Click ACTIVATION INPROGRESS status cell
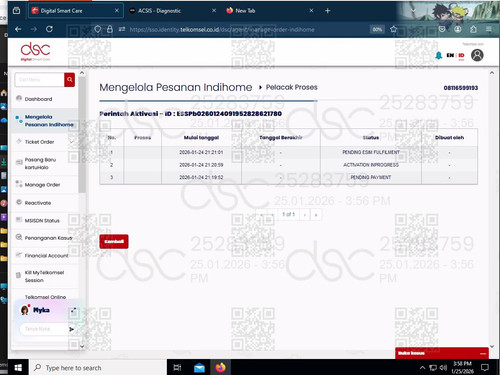This screenshot has width=500, height=375. (x=371, y=165)
